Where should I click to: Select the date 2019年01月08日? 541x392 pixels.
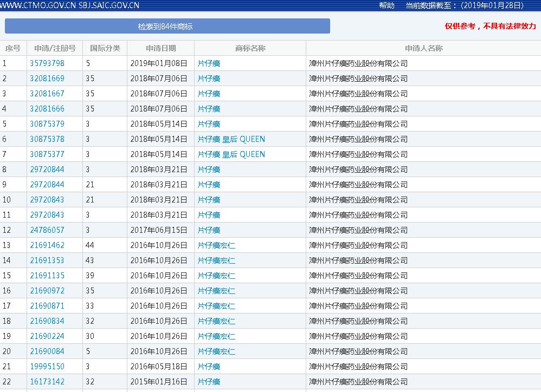click(159, 63)
